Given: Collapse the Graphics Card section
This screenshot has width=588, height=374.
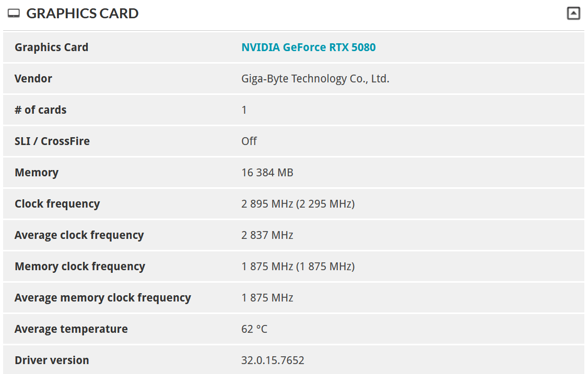Looking at the screenshot, I should coord(573,14).
